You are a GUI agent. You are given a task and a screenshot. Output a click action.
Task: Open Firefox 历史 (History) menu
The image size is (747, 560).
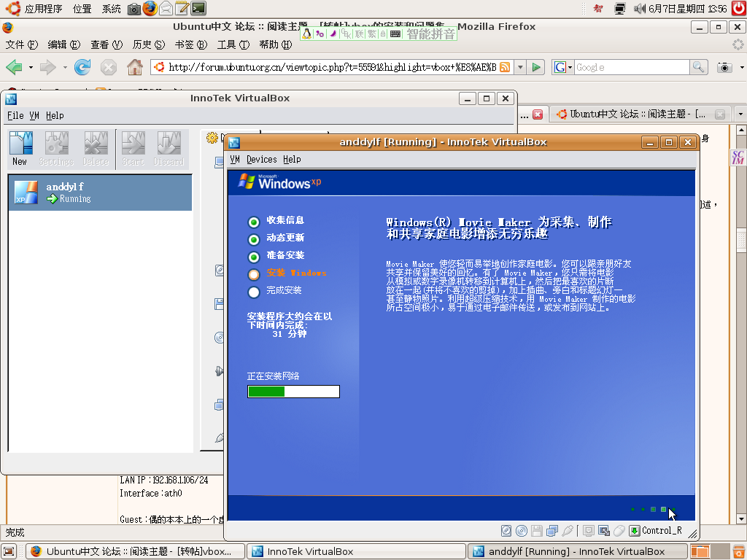click(x=148, y=44)
